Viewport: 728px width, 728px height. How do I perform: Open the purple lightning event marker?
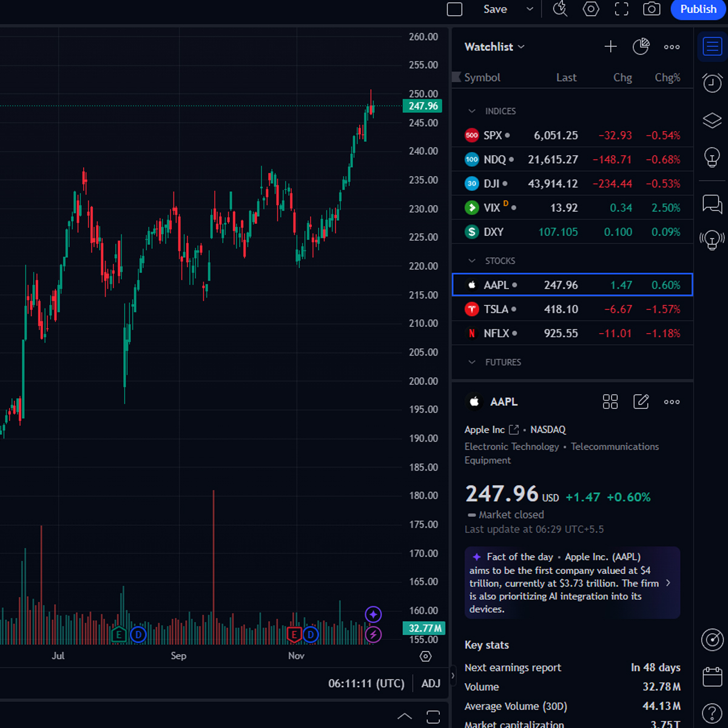(x=373, y=635)
